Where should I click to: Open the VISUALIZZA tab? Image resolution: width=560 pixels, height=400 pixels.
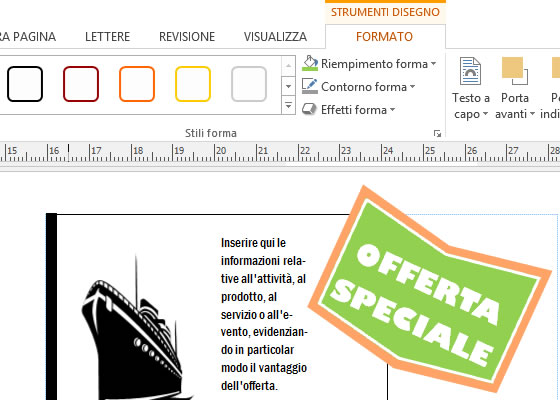(275, 37)
